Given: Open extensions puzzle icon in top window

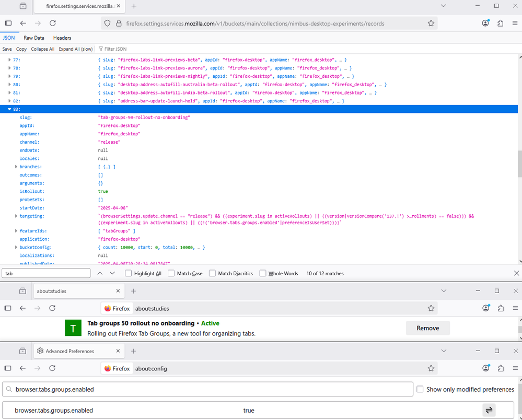Looking at the screenshot, I should coord(500,23).
